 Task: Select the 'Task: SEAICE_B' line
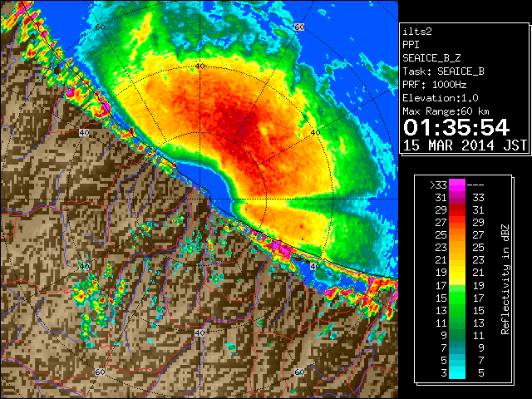click(443, 71)
